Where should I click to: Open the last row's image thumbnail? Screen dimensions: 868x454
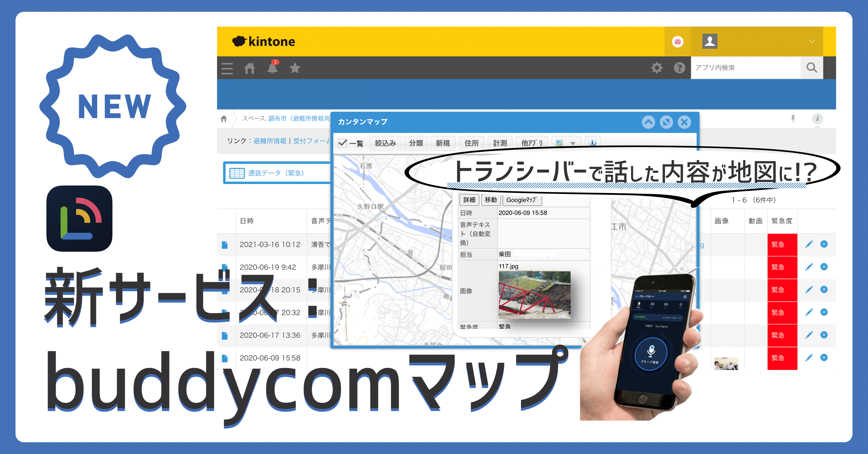pos(726,363)
